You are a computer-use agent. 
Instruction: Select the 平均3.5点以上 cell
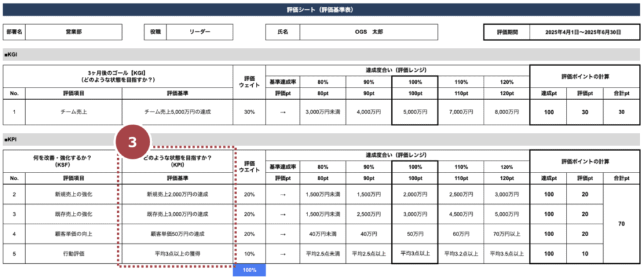[x=506, y=254]
